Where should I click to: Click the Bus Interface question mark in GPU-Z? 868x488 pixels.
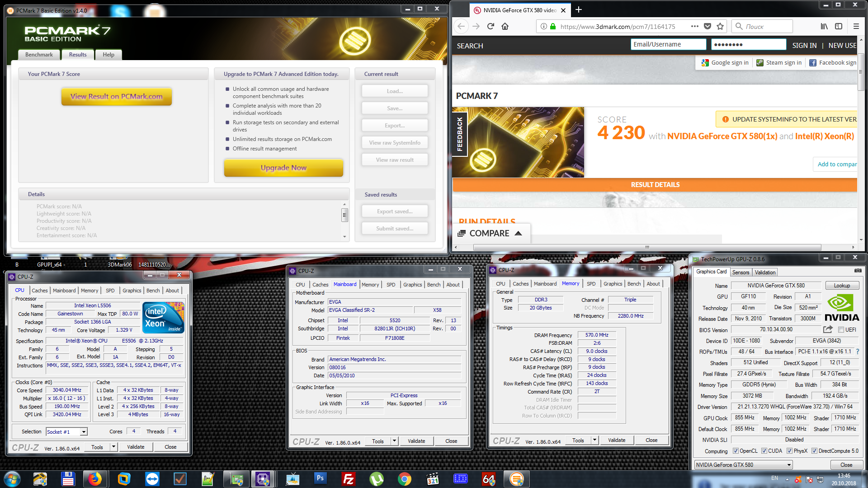(x=858, y=352)
